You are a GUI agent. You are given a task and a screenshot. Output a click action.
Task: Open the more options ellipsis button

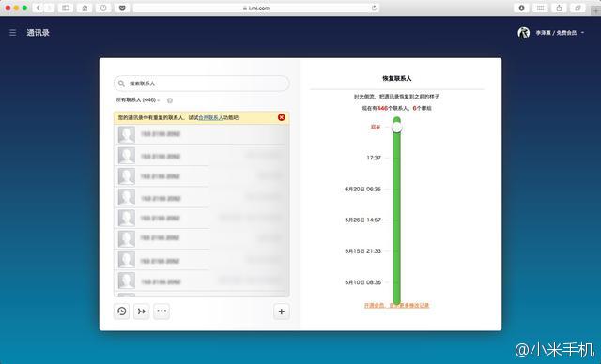(162, 311)
